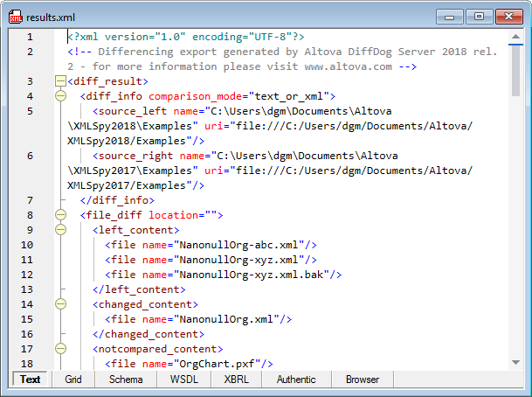Maximize the results.xml window
532x397 pixels.
tap(479, 17)
